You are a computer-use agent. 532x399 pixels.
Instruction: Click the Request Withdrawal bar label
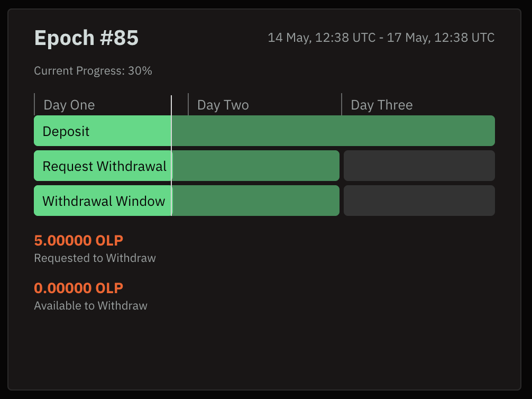click(x=105, y=166)
